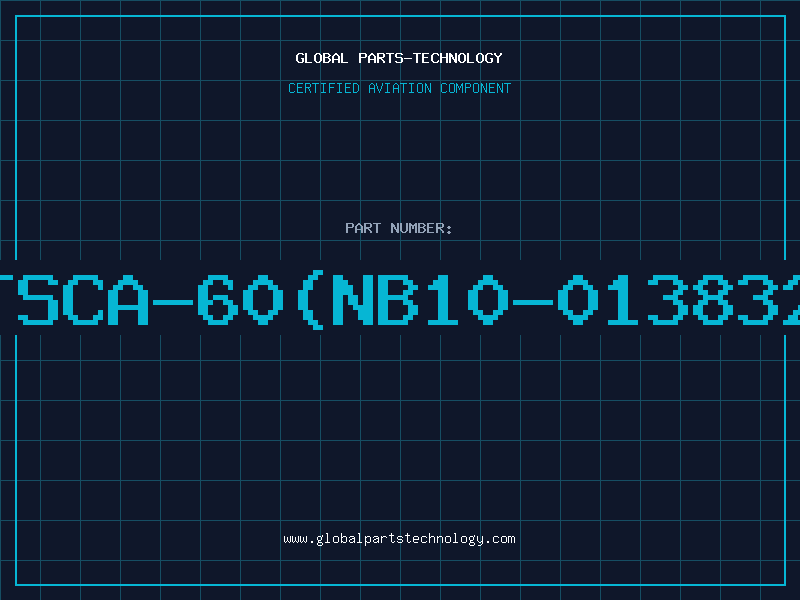Click the PART NUMBER: label
Screen dimensions: 800x600
[398, 228]
